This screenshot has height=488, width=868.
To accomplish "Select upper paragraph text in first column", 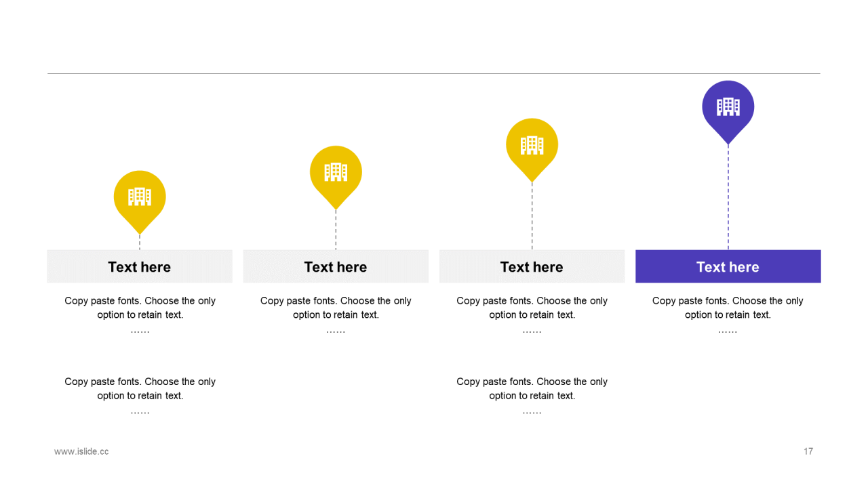I will click(x=140, y=316).
